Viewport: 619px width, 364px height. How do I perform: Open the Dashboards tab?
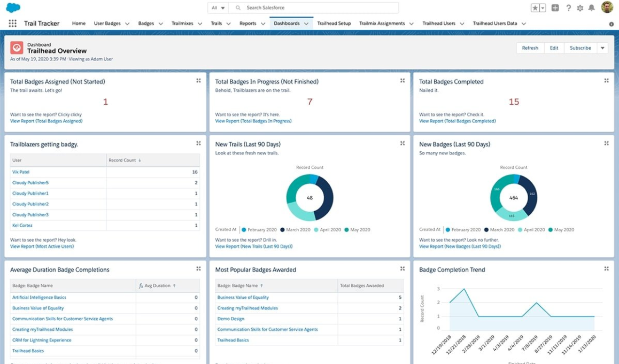click(287, 24)
